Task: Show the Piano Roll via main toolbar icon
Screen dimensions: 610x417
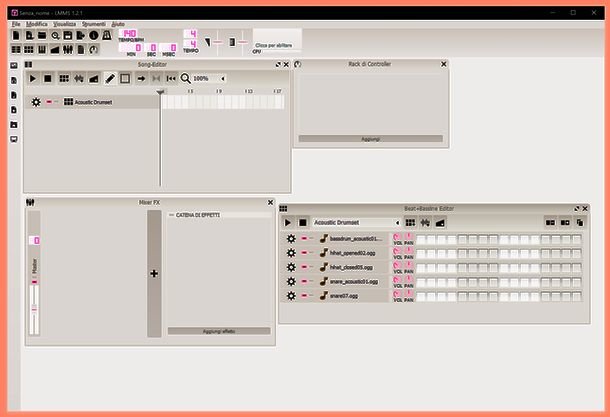Action: coord(42,49)
